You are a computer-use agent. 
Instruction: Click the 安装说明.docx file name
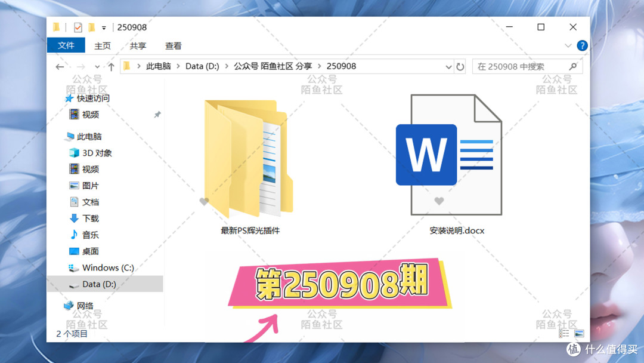pos(457,230)
